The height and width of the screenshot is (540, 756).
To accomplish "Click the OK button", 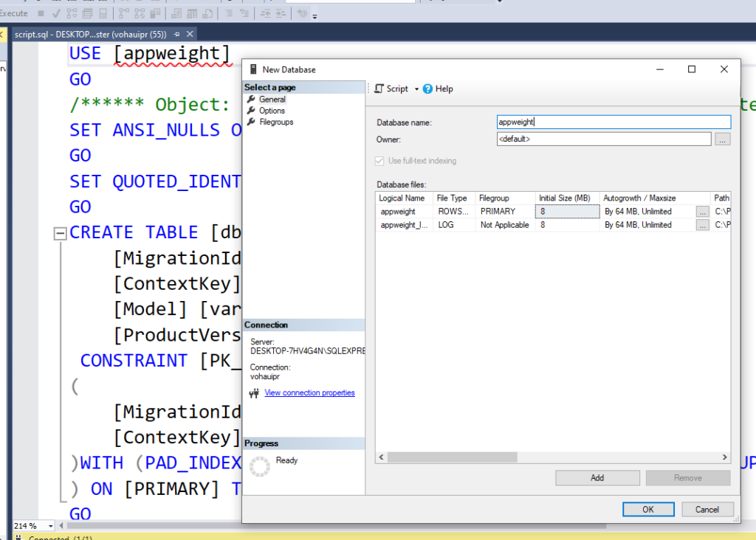I will 647,509.
